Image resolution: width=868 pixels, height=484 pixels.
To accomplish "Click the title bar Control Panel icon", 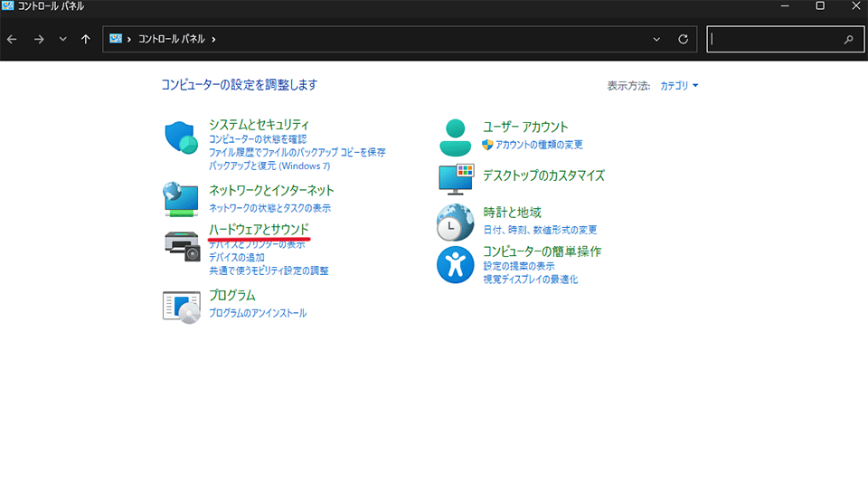I will (x=8, y=5).
